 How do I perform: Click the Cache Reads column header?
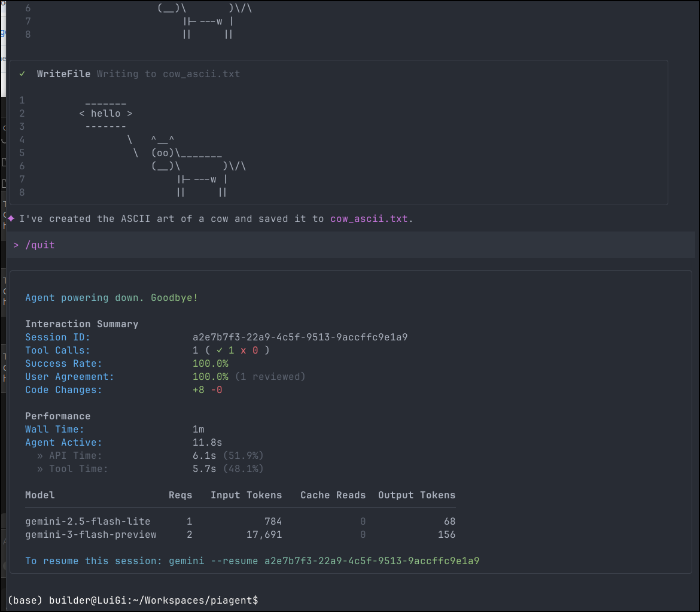[333, 495]
